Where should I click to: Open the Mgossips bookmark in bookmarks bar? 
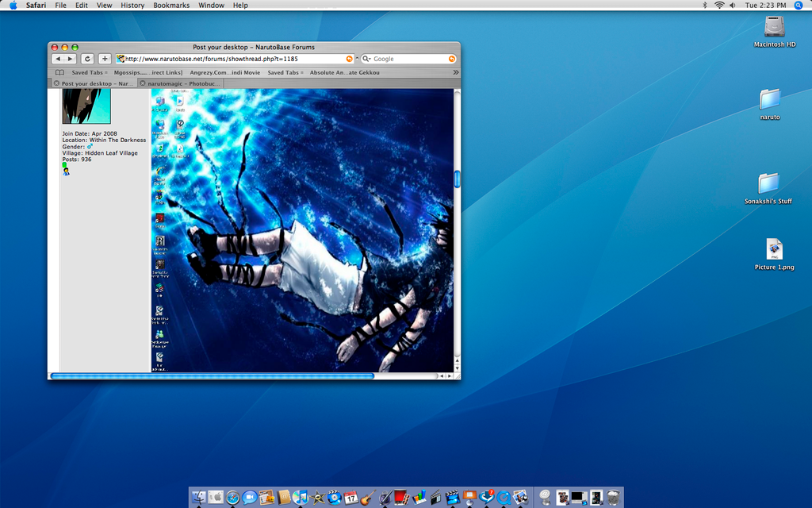coord(148,72)
